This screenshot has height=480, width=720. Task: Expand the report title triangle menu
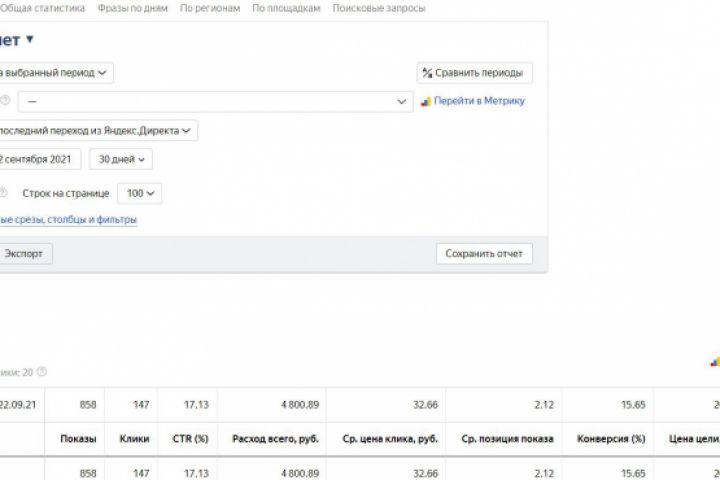(x=30, y=40)
